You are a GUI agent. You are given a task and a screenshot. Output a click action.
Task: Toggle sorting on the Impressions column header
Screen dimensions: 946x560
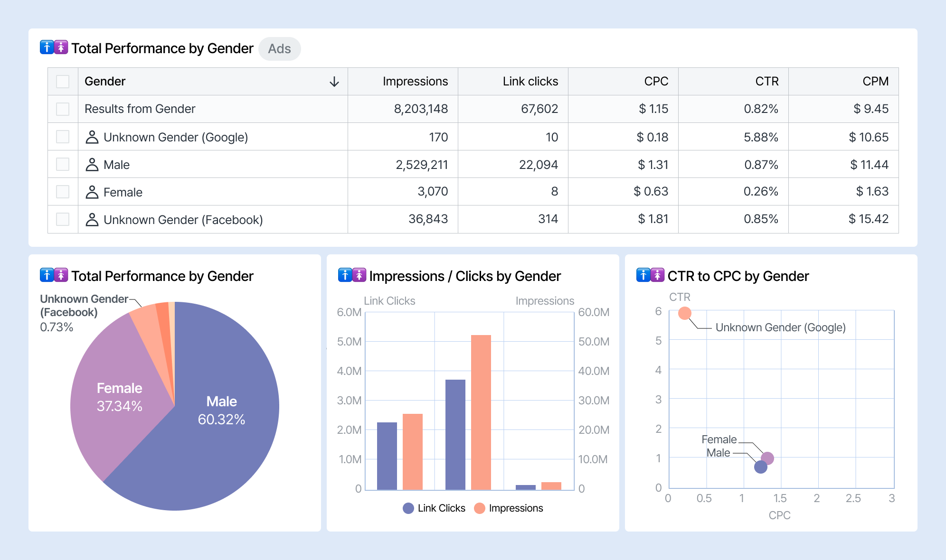tap(415, 81)
